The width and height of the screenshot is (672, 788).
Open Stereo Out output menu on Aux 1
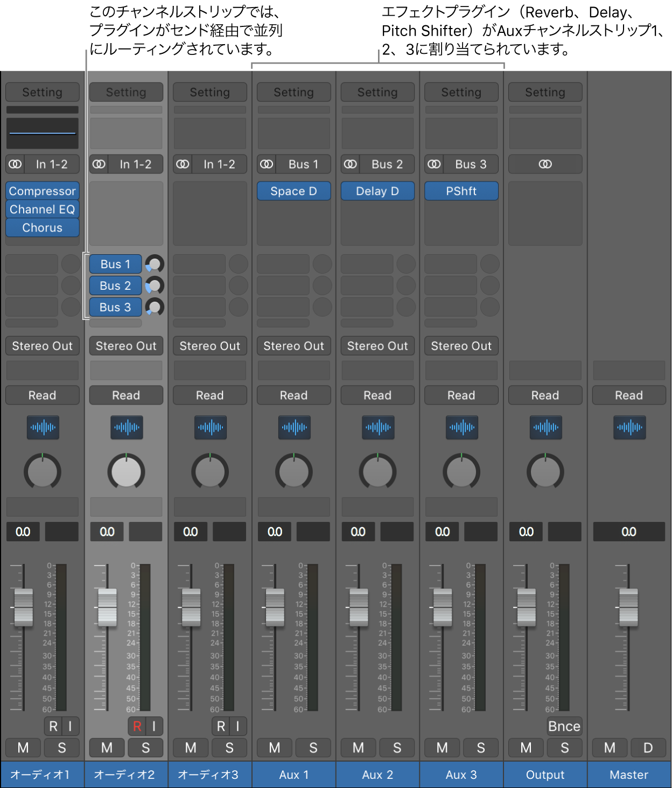point(293,346)
